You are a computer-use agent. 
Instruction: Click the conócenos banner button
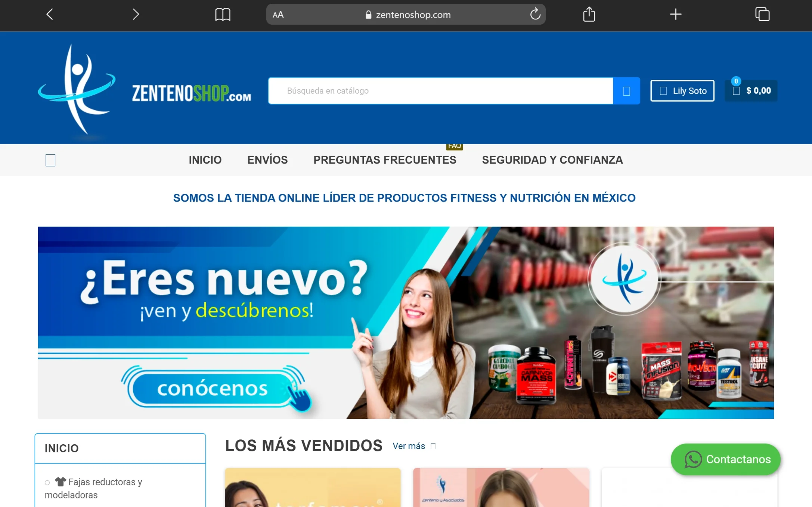tap(212, 388)
